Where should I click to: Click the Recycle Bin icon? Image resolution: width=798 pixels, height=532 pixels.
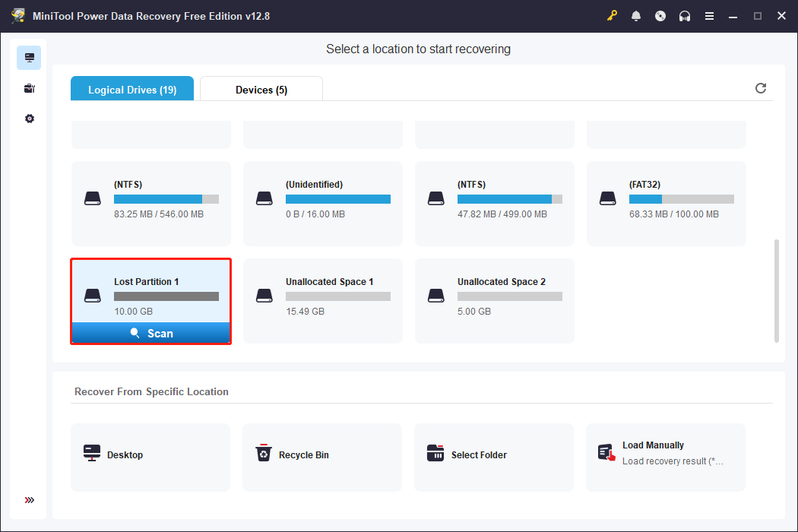pyautogui.click(x=264, y=452)
